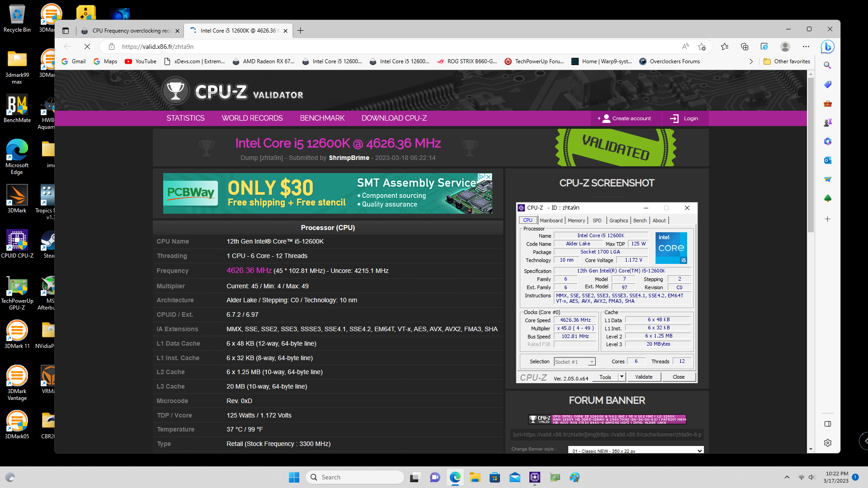Click the Windows Start button
The height and width of the screenshot is (488, 868).
click(294, 477)
